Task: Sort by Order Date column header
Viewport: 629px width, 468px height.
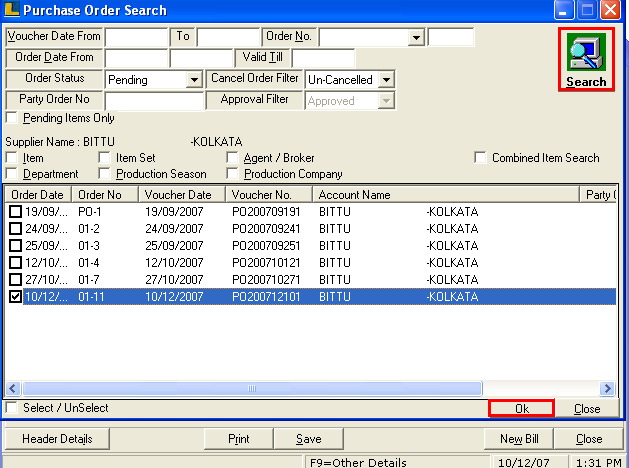Action: coord(38,195)
